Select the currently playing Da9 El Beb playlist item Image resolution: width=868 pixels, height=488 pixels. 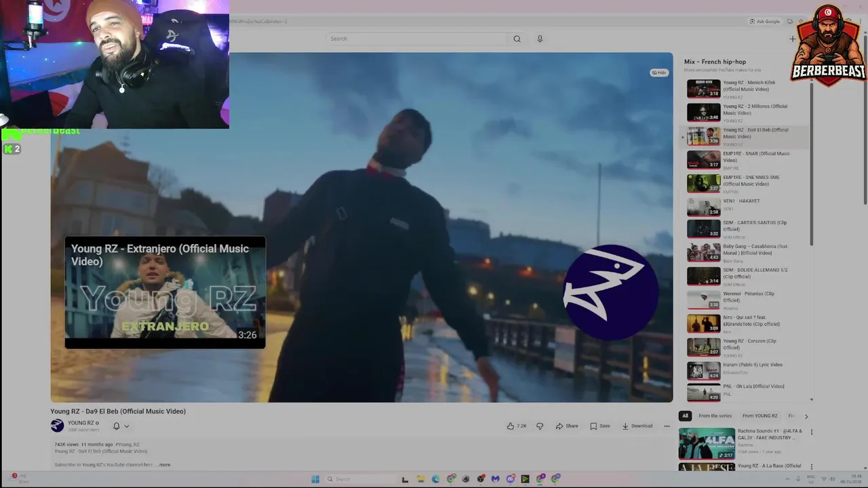[746, 136]
